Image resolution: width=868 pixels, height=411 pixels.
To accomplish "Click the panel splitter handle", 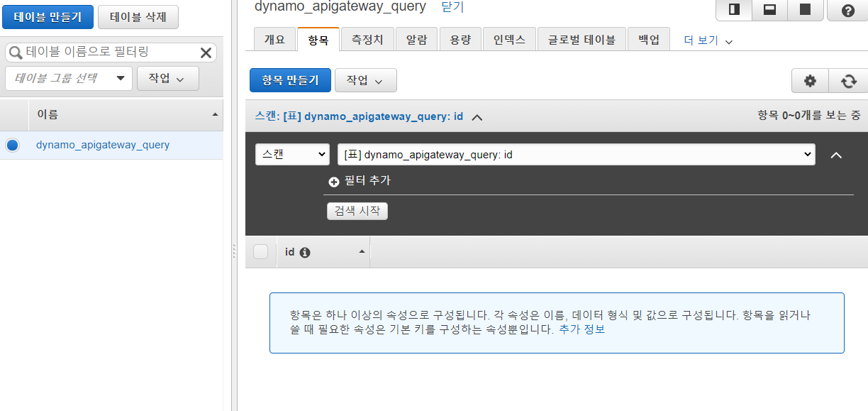I will coord(233,252).
